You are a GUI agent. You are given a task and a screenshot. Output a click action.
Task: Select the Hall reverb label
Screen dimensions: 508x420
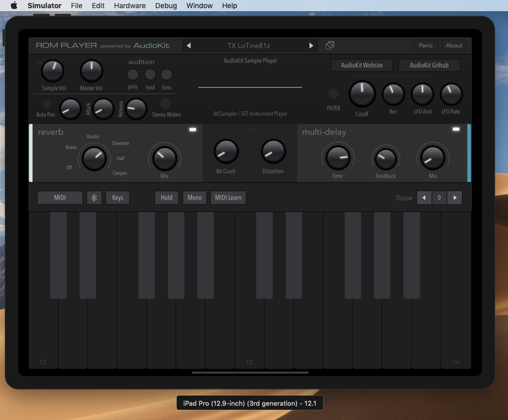click(120, 158)
